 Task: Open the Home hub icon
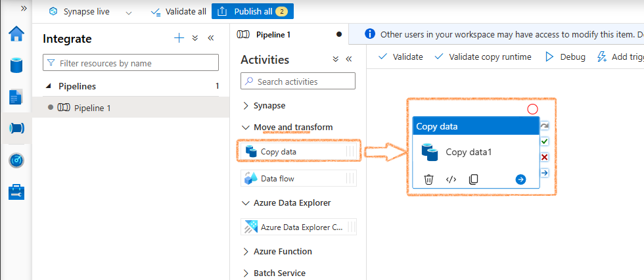[16, 34]
